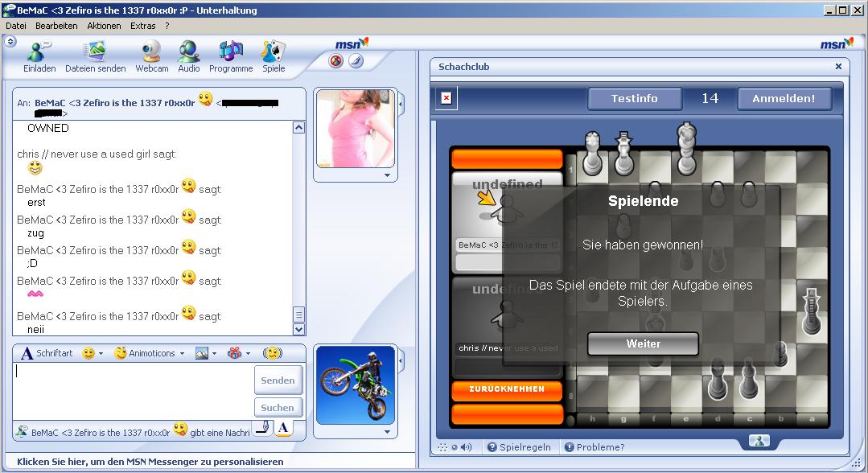Click the red X icon in chess header
The width and height of the screenshot is (868, 473).
pyautogui.click(x=446, y=99)
